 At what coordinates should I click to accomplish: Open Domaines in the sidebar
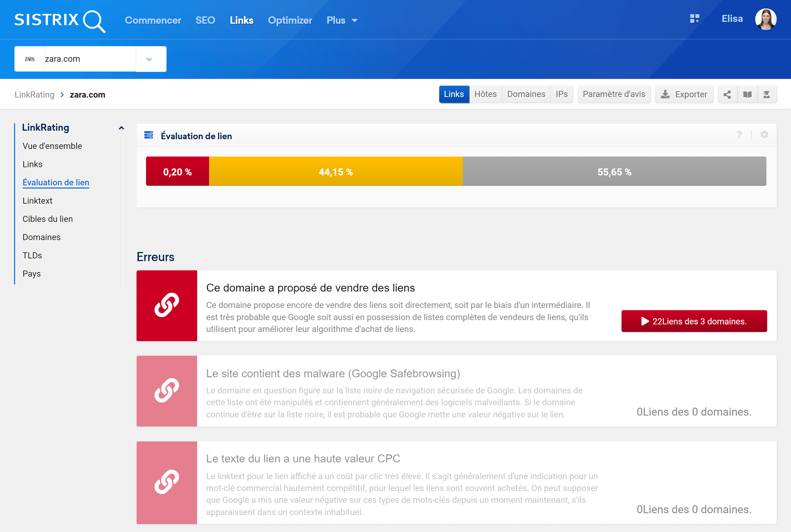click(41, 237)
